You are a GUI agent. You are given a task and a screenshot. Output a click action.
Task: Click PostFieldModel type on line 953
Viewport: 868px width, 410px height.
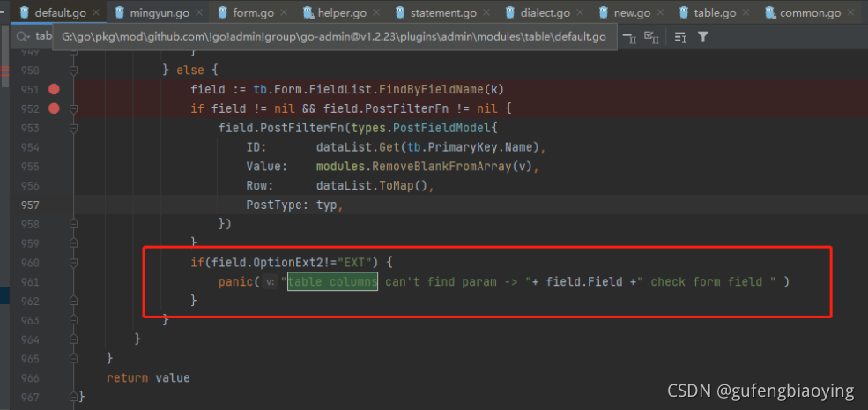441,128
